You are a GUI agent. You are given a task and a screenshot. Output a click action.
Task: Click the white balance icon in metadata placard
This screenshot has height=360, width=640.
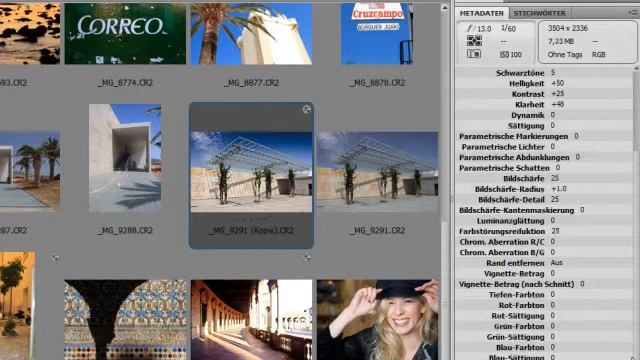(474, 53)
